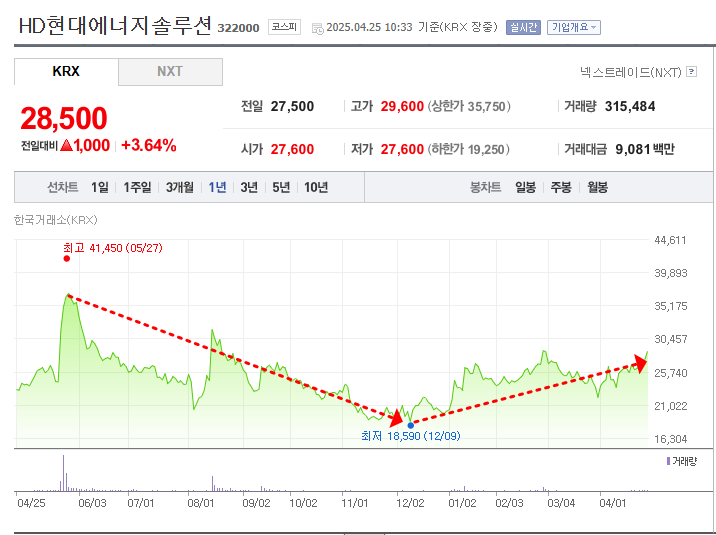Select the 1년 line chart period
This screenshot has height=535, width=716.
click(x=217, y=187)
